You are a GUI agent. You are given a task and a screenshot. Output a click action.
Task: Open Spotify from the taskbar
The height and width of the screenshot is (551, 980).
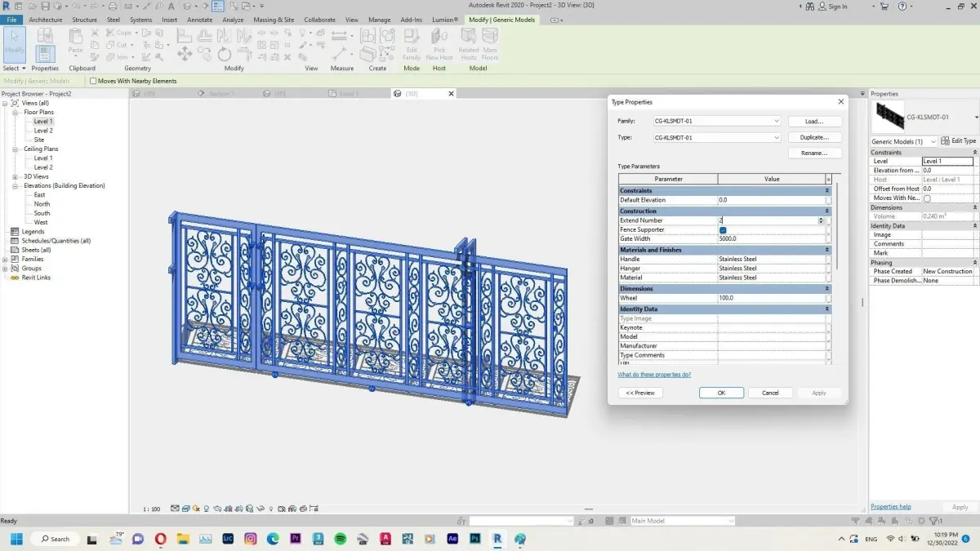(340, 539)
